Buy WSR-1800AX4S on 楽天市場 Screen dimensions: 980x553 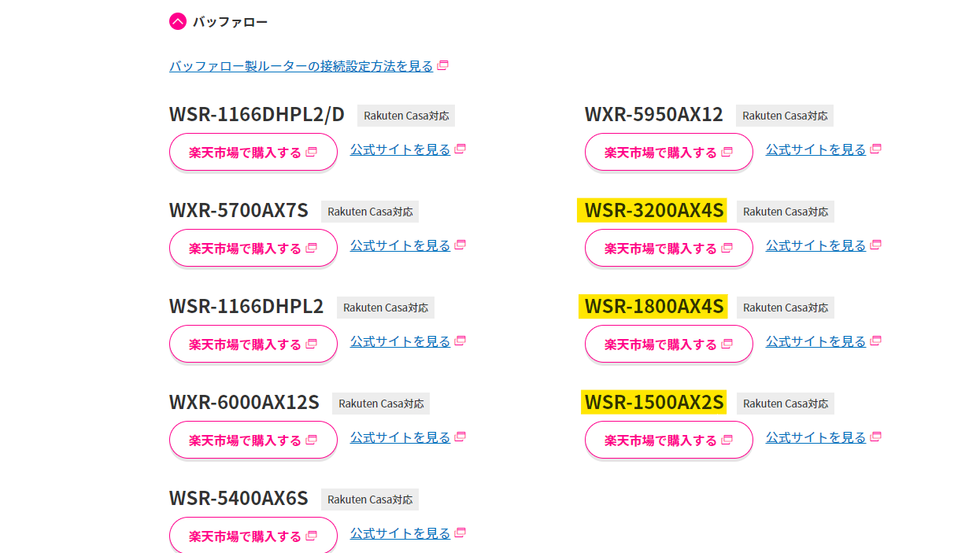click(668, 345)
